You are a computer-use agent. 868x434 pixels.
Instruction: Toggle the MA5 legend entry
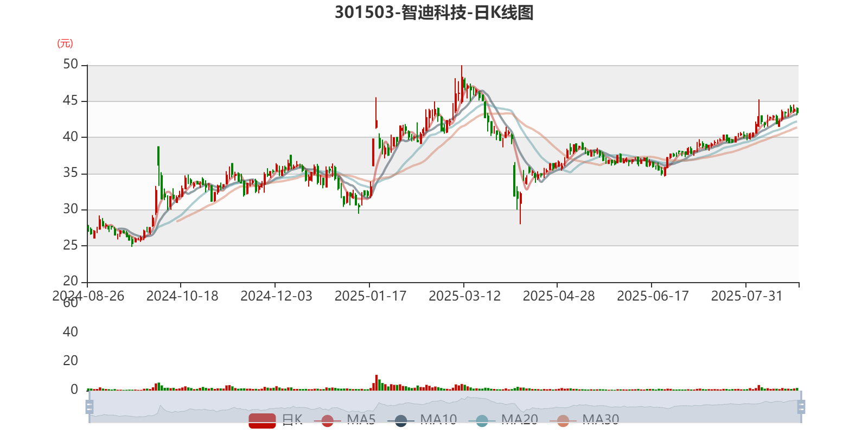coord(344,420)
